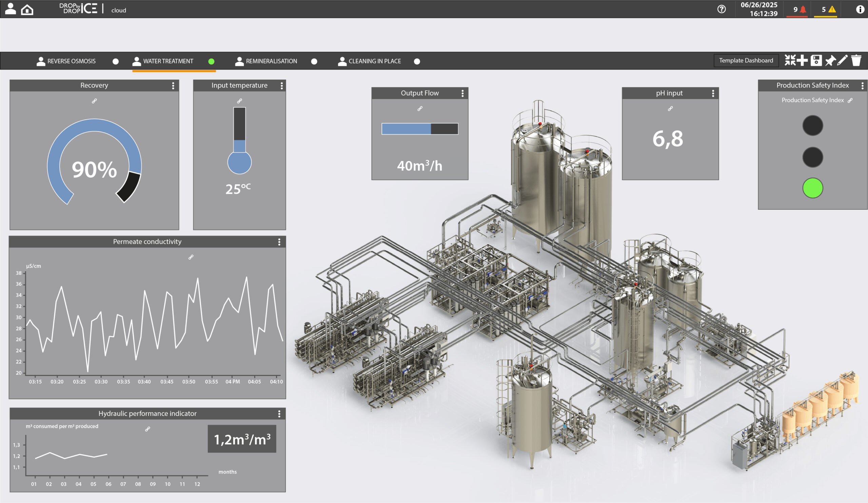
Task: Click the Output Flow progress bar
Action: [419, 129]
